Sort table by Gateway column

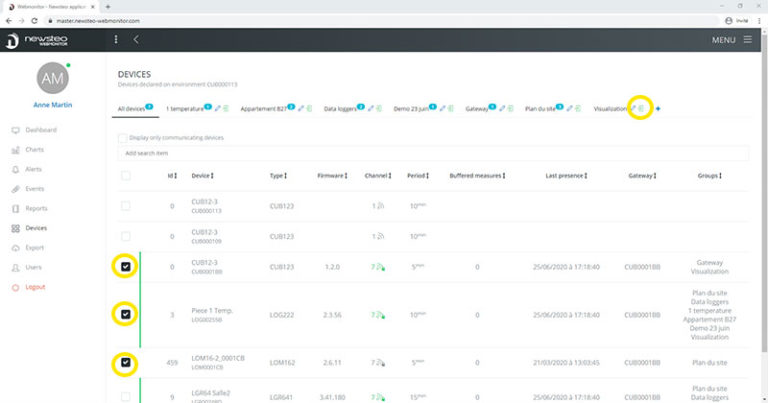642,175
